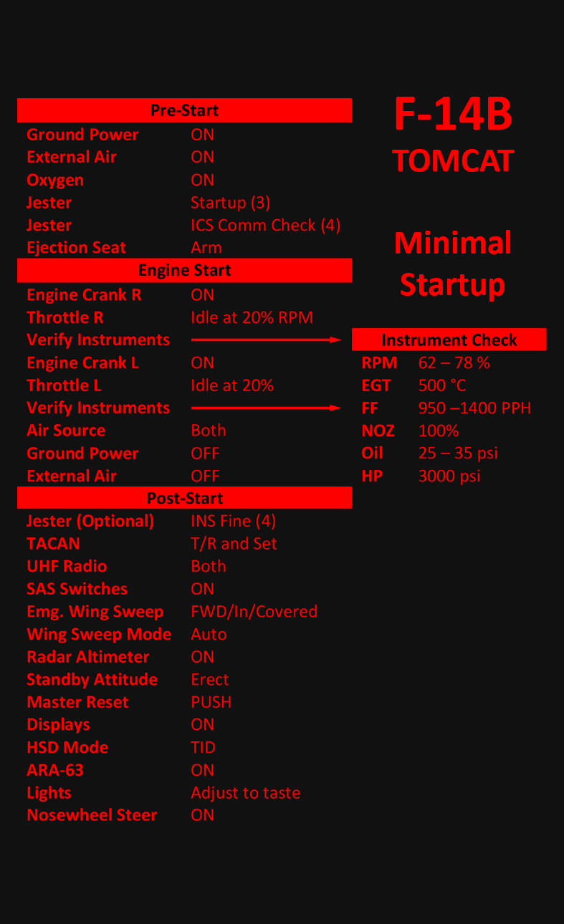Click the Pre-Start section header

tap(184, 110)
